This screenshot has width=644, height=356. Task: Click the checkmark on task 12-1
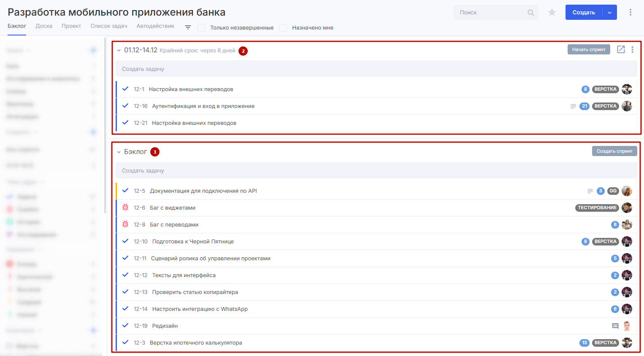[125, 89]
